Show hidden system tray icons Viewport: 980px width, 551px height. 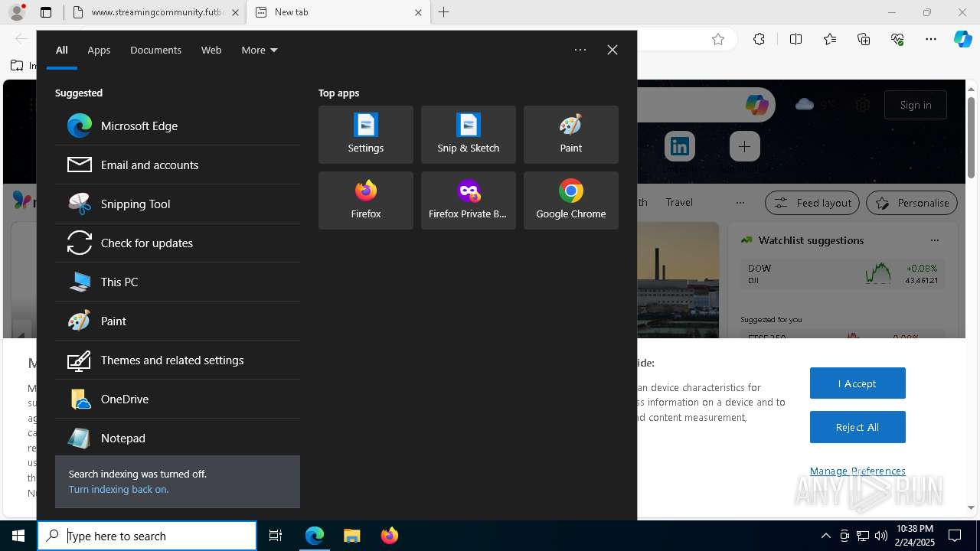tap(826, 536)
